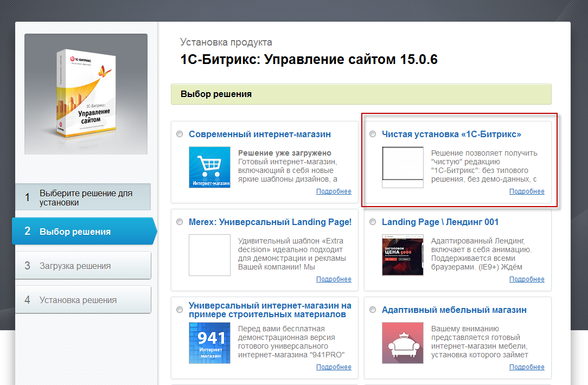Open Подробнее link for Адаптивный мебельный магазин
Viewport: 588px width, 385px height.
click(527, 367)
